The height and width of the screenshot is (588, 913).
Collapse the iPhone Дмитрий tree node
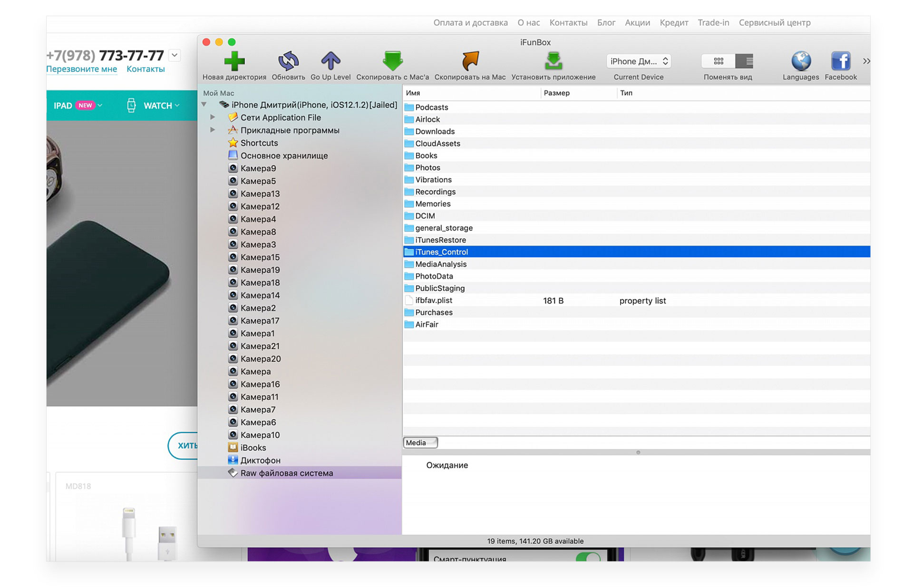click(204, 105)
